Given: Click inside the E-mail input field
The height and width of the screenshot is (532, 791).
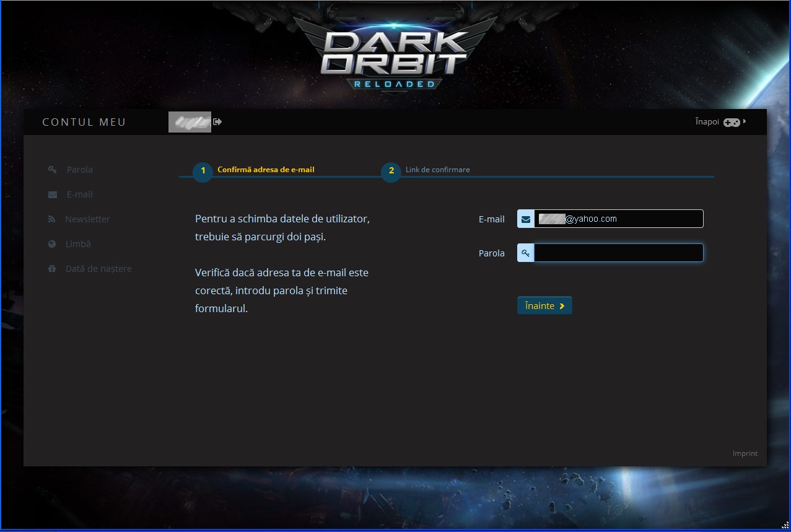Looking at the screenshot, I should point(618,219).
